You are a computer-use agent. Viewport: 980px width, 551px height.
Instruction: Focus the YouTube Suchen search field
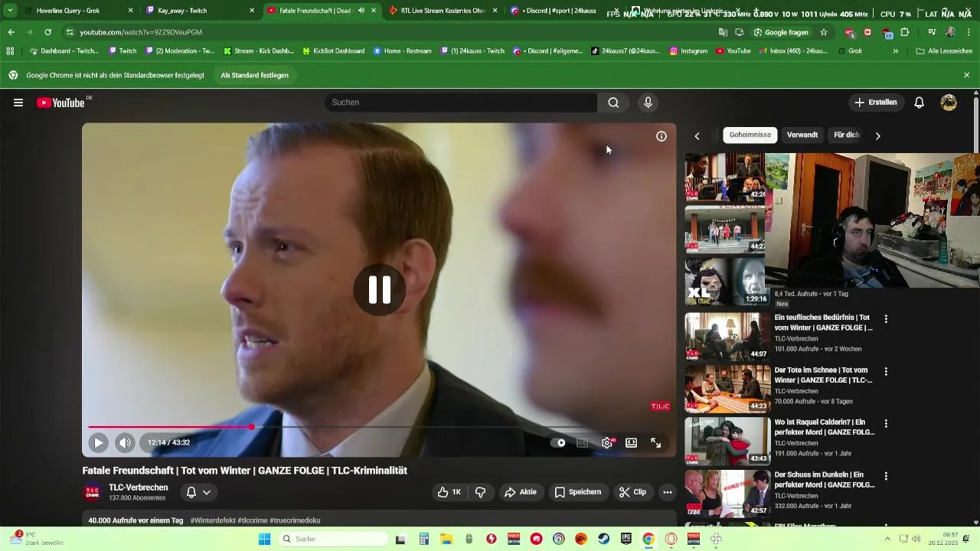click(x=460, y=103)
